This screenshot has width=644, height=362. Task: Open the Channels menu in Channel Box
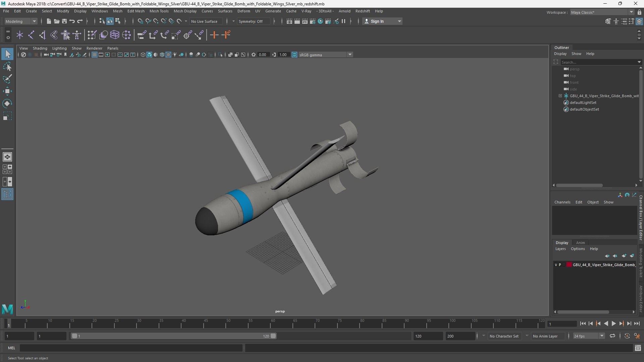[x=562, y=202]
